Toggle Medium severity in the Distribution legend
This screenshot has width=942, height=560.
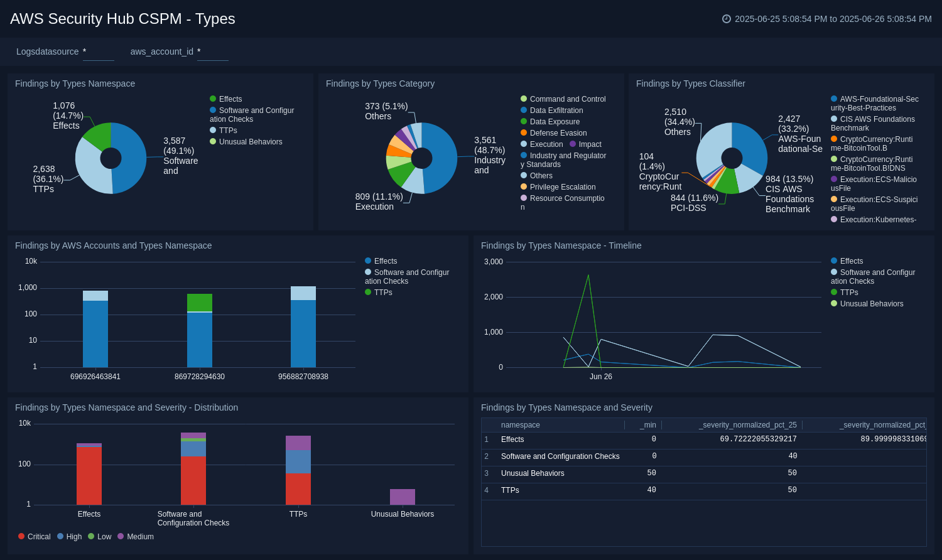pyautogui.click(x=136, y=537)
